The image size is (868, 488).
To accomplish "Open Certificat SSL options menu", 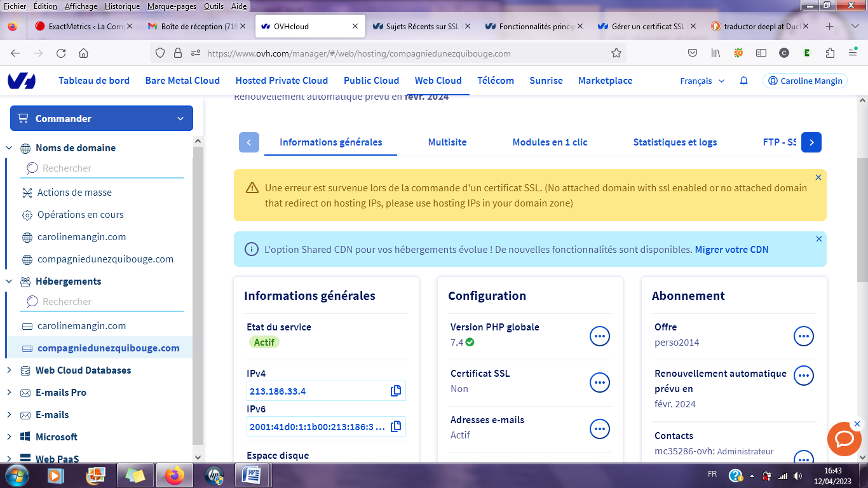I will (x=599, y=383).
